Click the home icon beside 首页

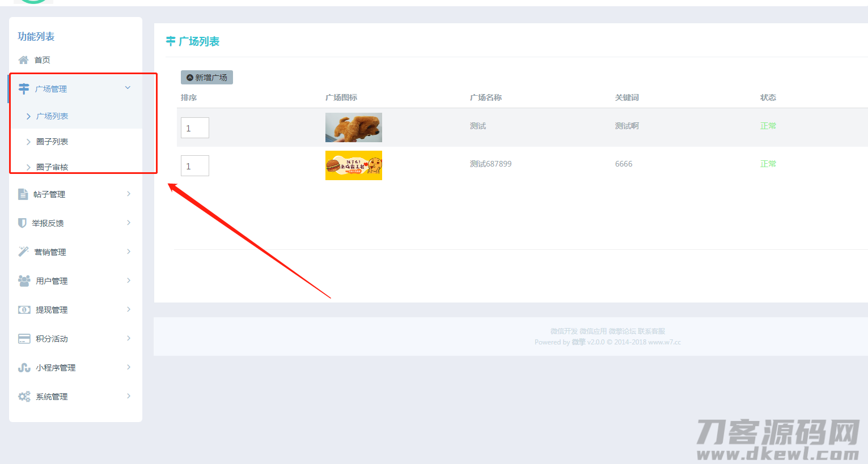pos(23,60)
